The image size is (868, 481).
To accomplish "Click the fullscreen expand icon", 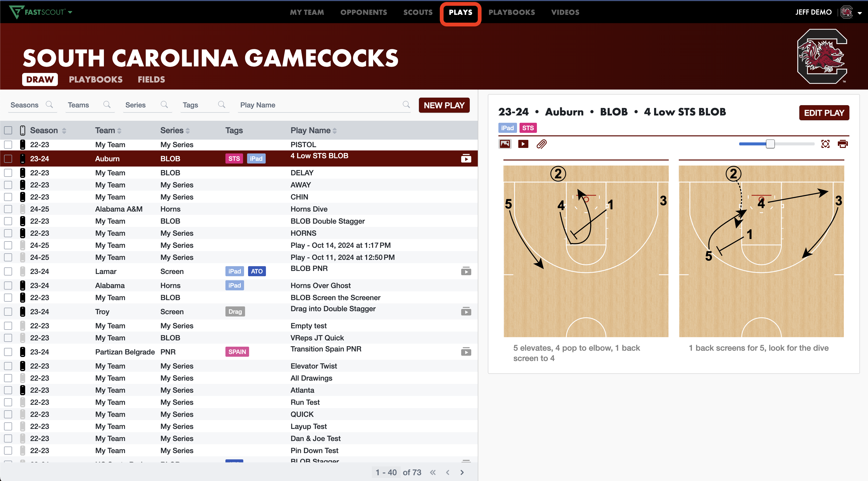I will click(x=825, y=144).
